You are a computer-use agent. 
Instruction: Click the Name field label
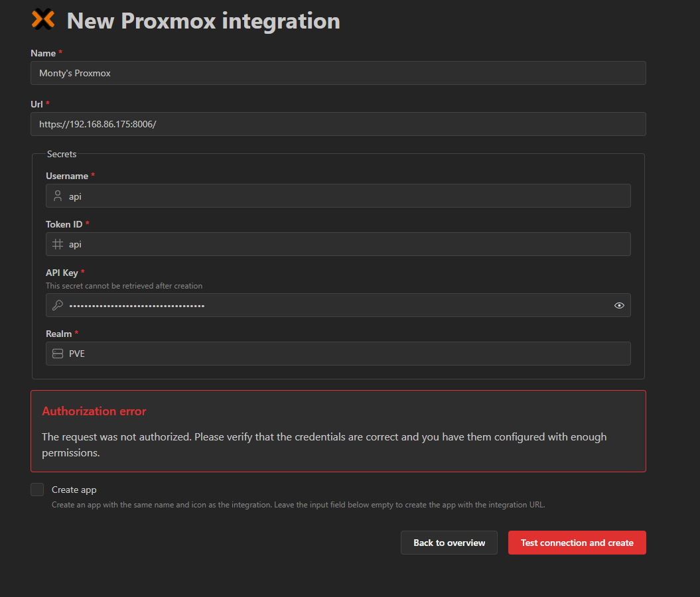(43, 53)
